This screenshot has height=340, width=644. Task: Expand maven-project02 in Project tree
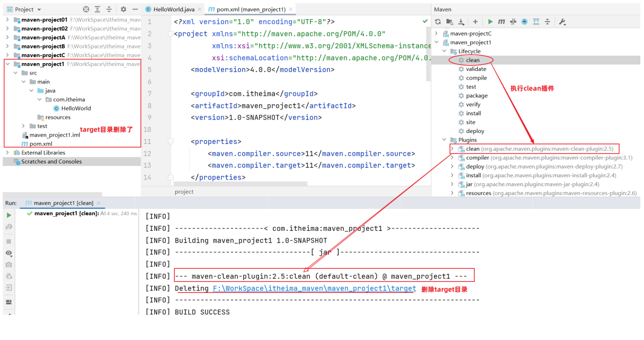[x=7, y=28]
